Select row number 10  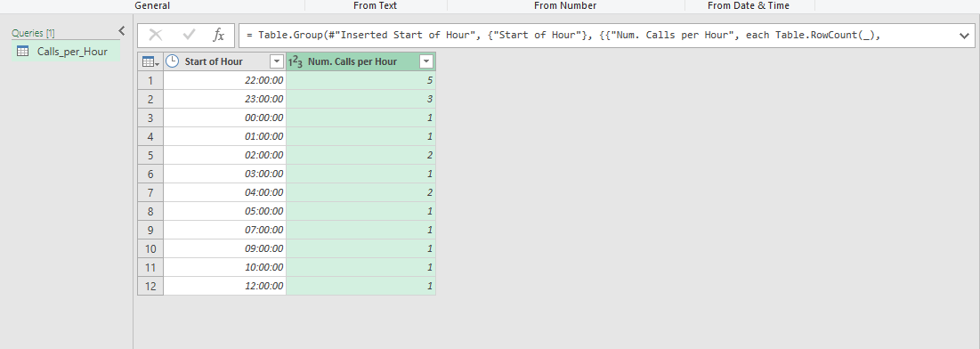click(150, 248)
